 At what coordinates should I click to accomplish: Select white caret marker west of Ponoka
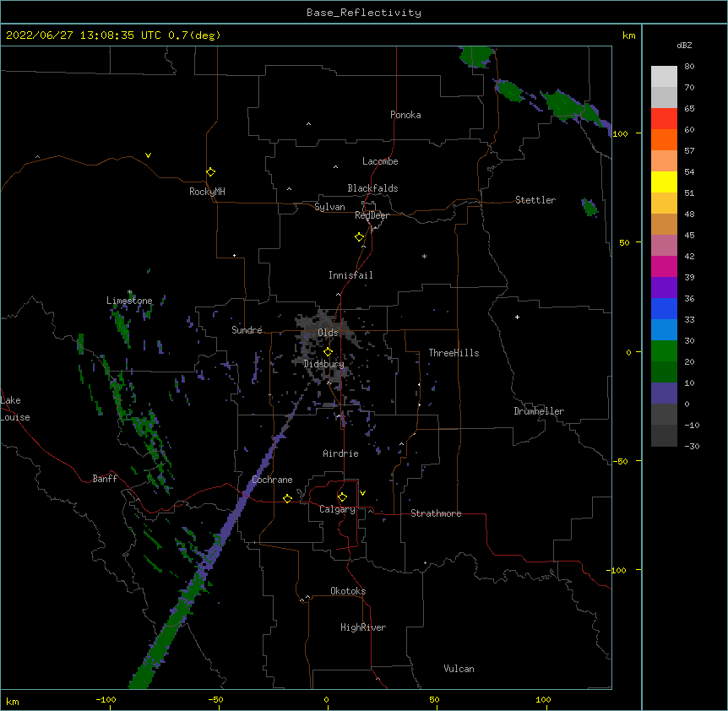click(x=309, y=124)
